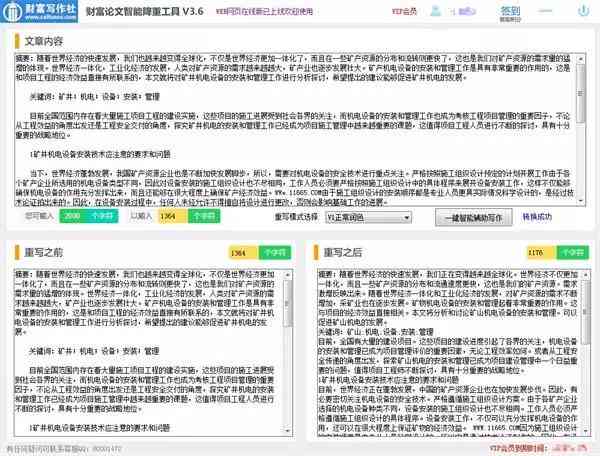Click heading 1矿井机电设备安装技术 in 重写之前 box
Screen dimensions: 600x456
point(99,427)
